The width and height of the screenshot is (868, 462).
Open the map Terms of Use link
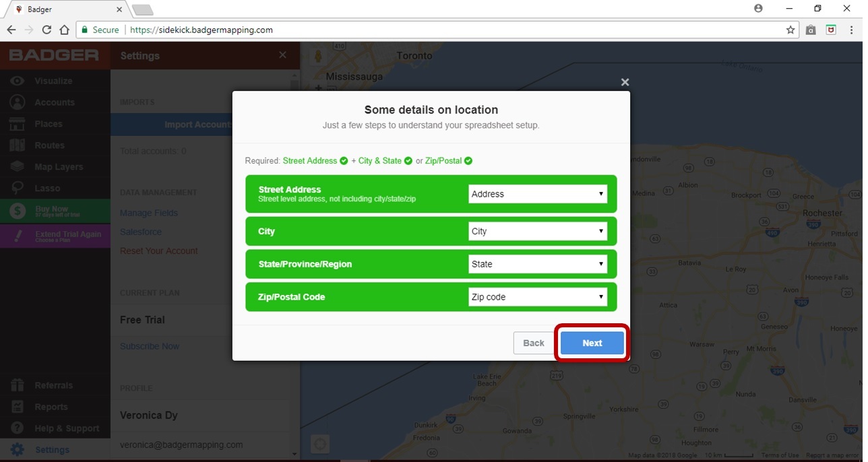[x=780, y=456]
